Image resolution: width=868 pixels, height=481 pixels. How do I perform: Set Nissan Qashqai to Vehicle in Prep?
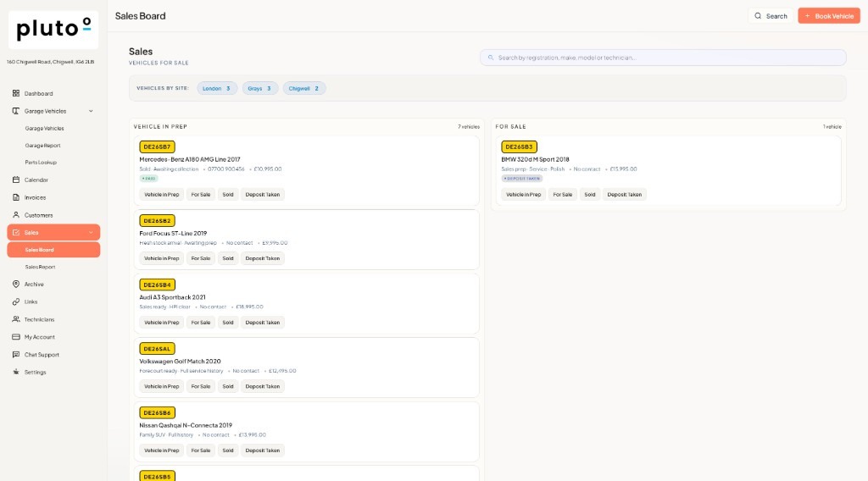(162, 451)
